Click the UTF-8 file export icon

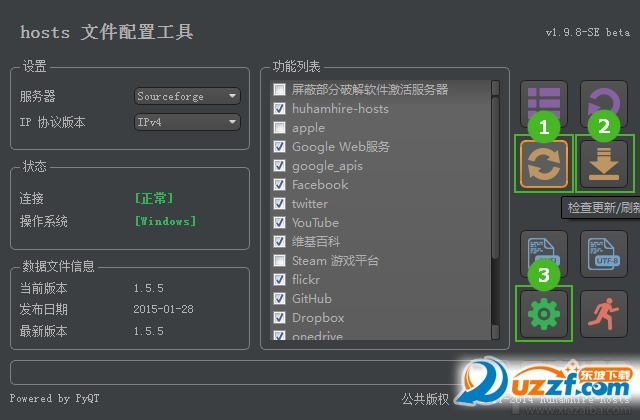(x=604, y=254)
